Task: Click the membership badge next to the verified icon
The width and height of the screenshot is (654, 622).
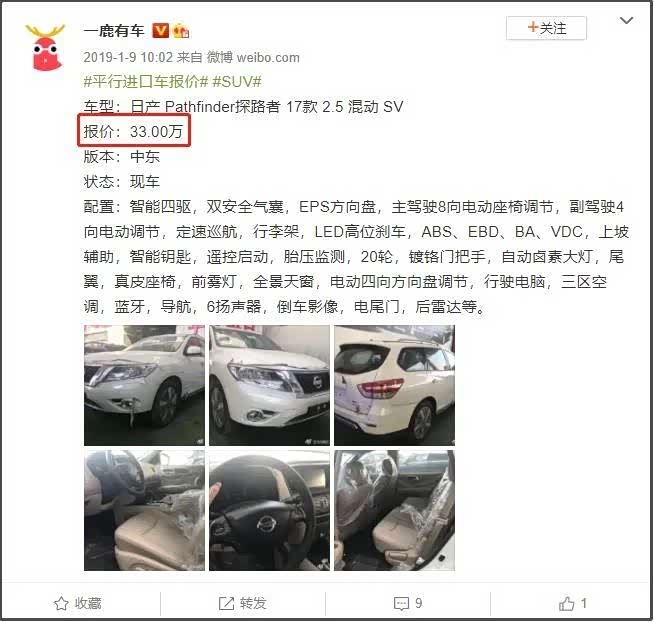Action: tap(181, 31)
